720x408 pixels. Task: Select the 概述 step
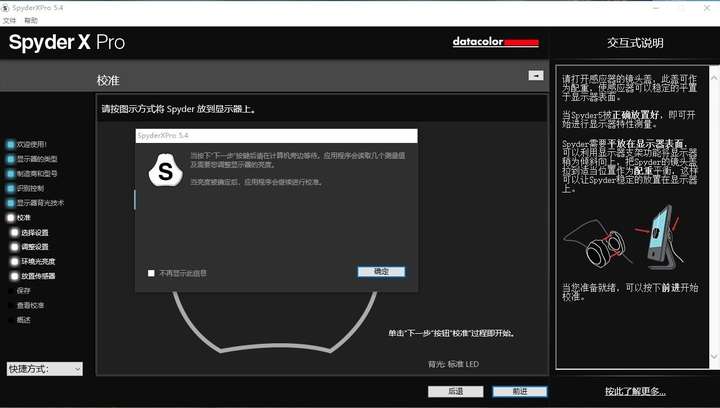tap(23, 320)
